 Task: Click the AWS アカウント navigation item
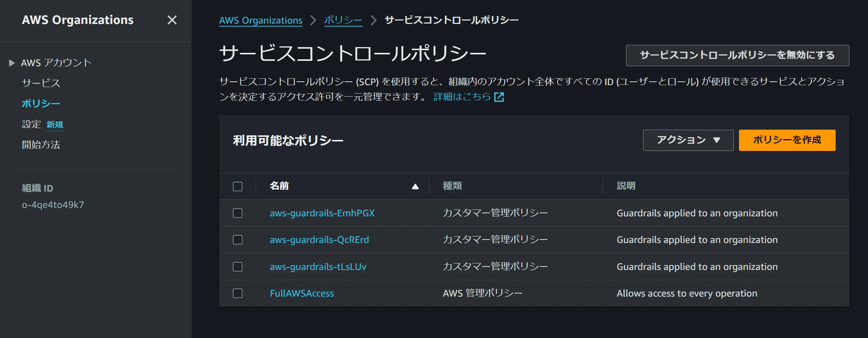[56, 63]
